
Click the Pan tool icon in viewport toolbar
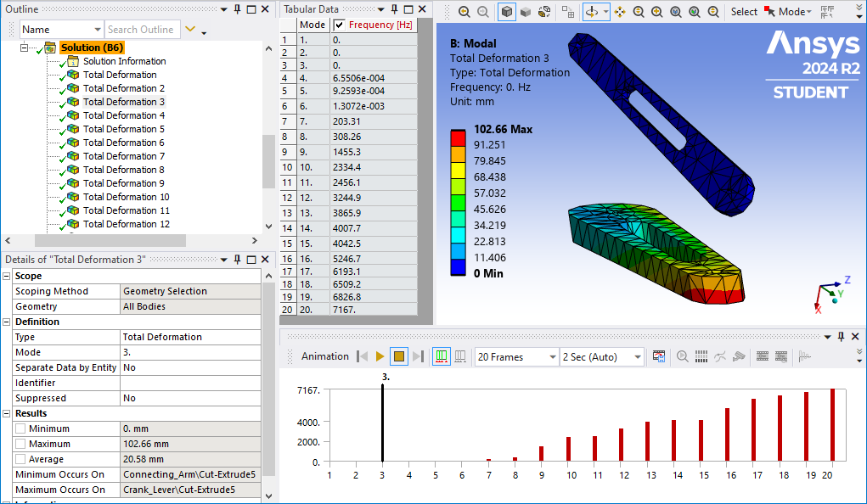pyautogui.click(x=619, y=12)
